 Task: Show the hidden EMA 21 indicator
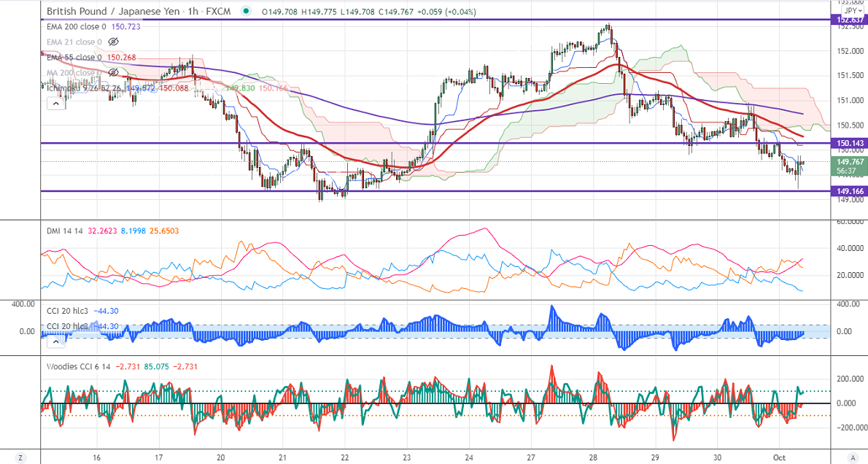coord(114,42)
